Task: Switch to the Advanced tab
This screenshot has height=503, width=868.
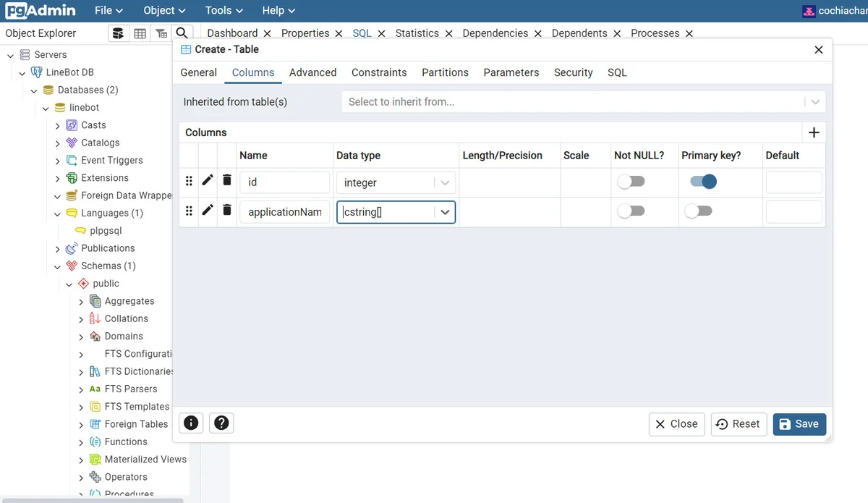Action: 312,72
